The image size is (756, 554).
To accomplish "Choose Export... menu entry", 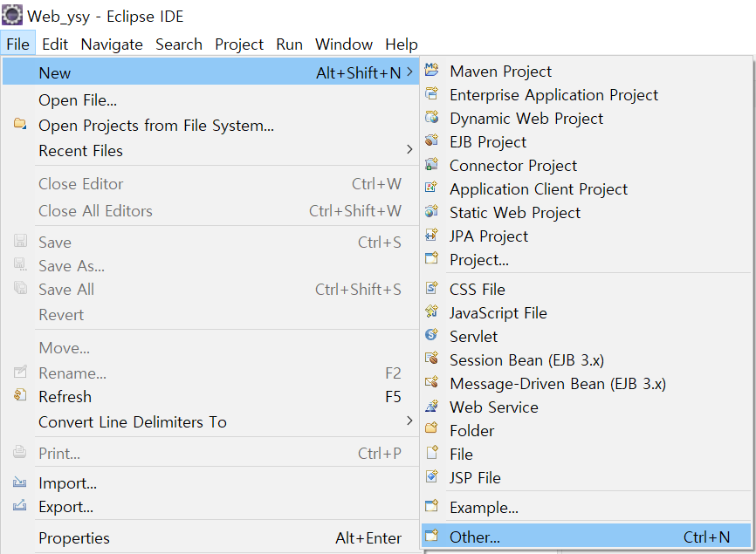I will pos(211,506).
